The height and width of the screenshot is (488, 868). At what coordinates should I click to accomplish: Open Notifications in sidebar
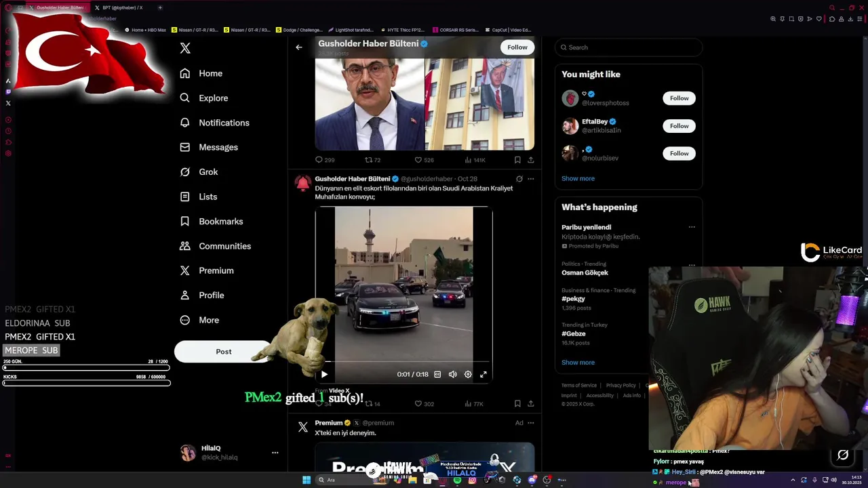(x=215, y=123)
